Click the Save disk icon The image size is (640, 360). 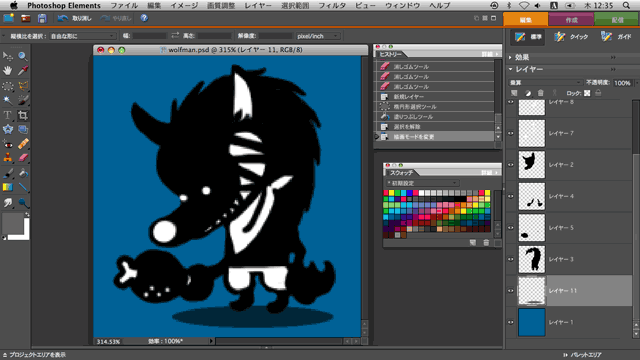click(42, 18)
